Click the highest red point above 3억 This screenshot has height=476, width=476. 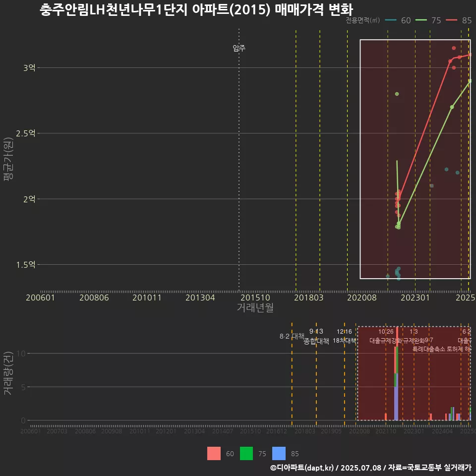point(454,48)
